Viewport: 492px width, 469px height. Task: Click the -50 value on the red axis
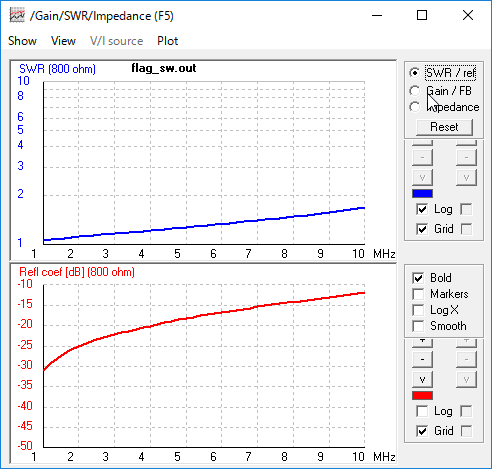click(x=25, y=445)
